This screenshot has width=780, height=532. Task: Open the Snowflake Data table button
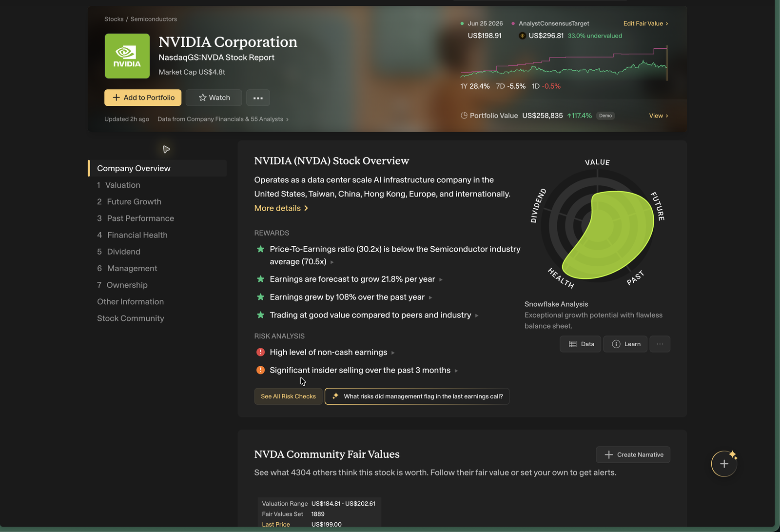[x=581, y=344]
